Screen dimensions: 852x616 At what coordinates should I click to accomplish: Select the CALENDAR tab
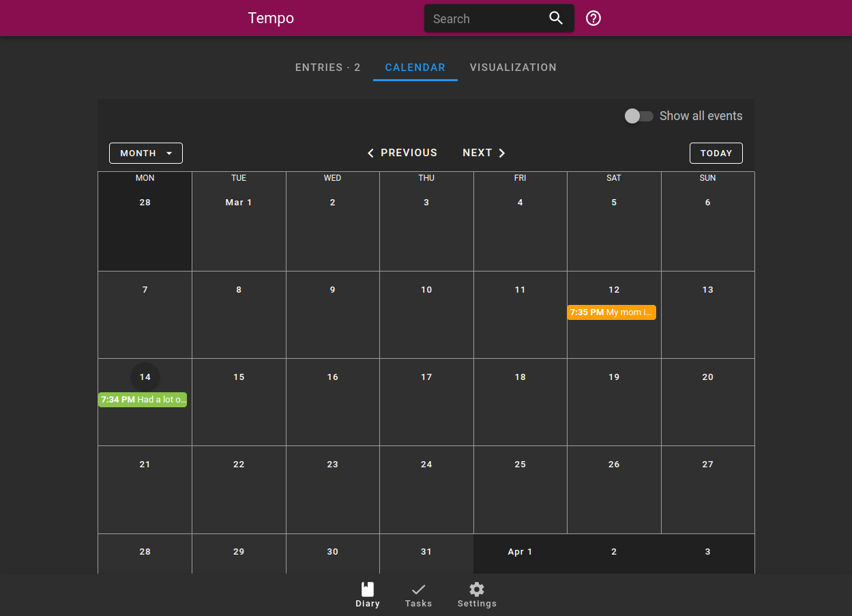point(415,67)
